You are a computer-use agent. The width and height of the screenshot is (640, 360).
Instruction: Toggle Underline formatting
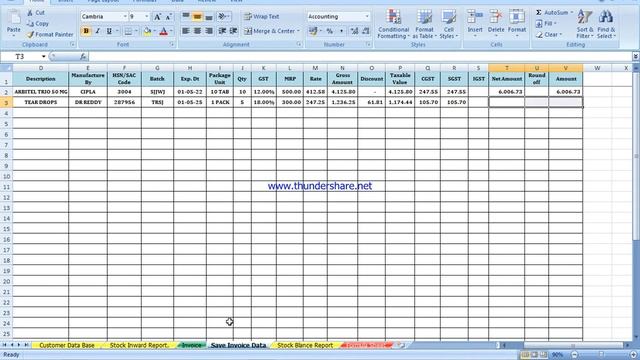(x=109, y=31)
